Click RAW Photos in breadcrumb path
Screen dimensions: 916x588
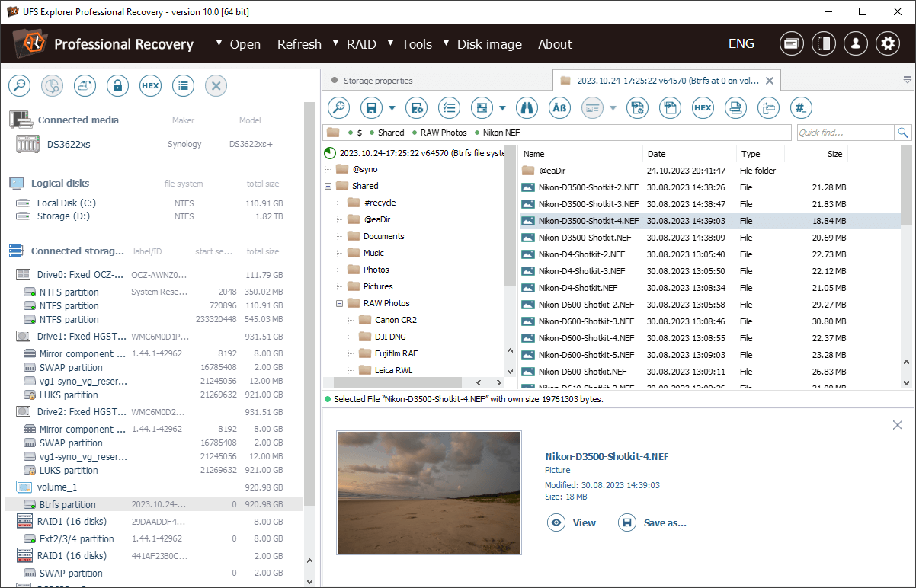(444, 133)
